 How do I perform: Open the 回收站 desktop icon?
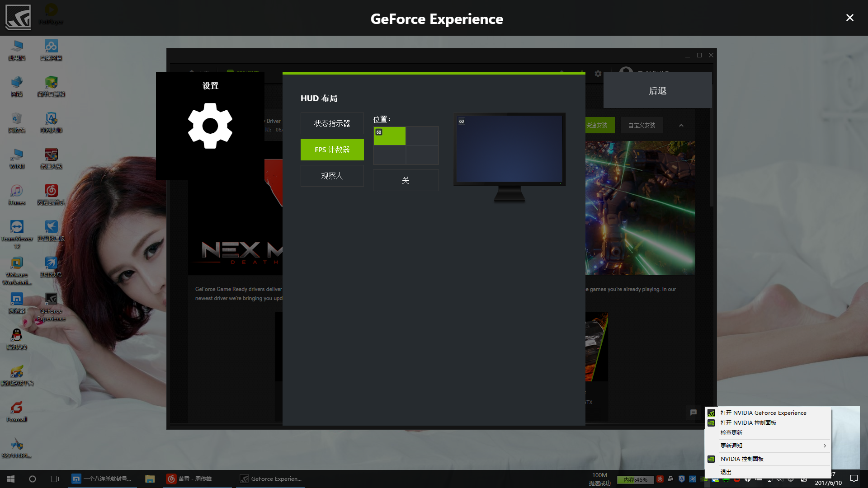(x=17, y=122)
